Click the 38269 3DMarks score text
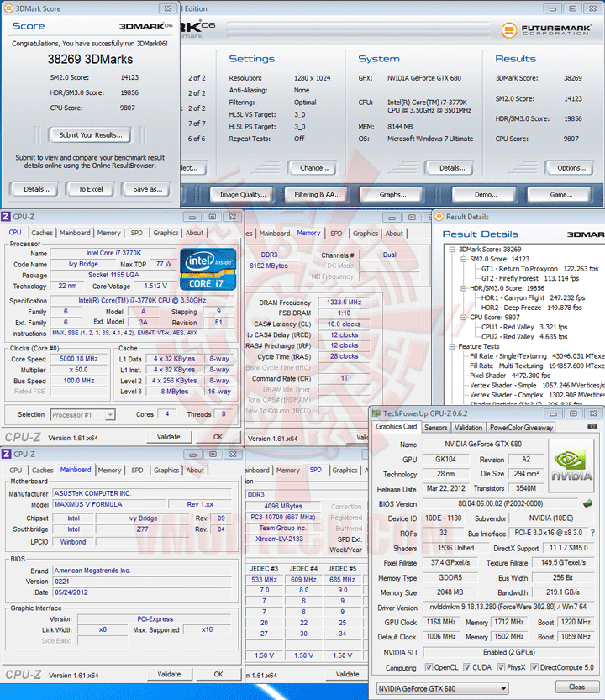The image size is (605, 700). click(90, 60)
